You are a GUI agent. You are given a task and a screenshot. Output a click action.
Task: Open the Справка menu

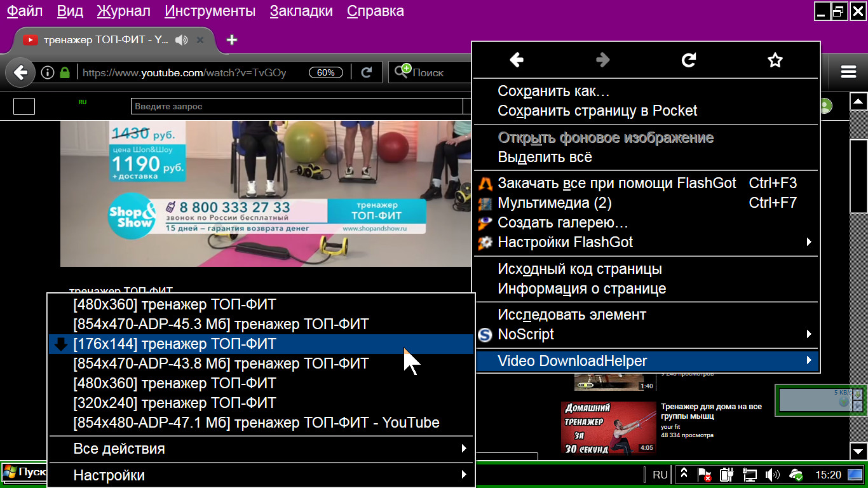[376, 11]
